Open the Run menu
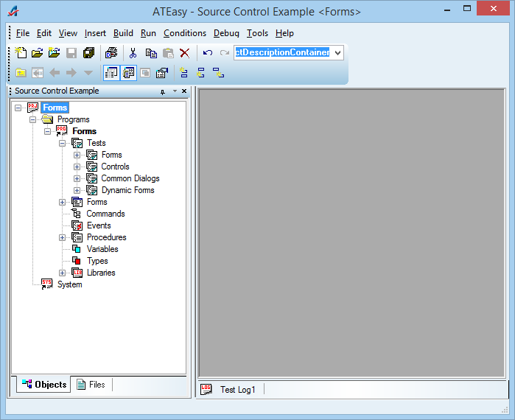This screenshot has width=515, height=420. click(x=148, y=33)
